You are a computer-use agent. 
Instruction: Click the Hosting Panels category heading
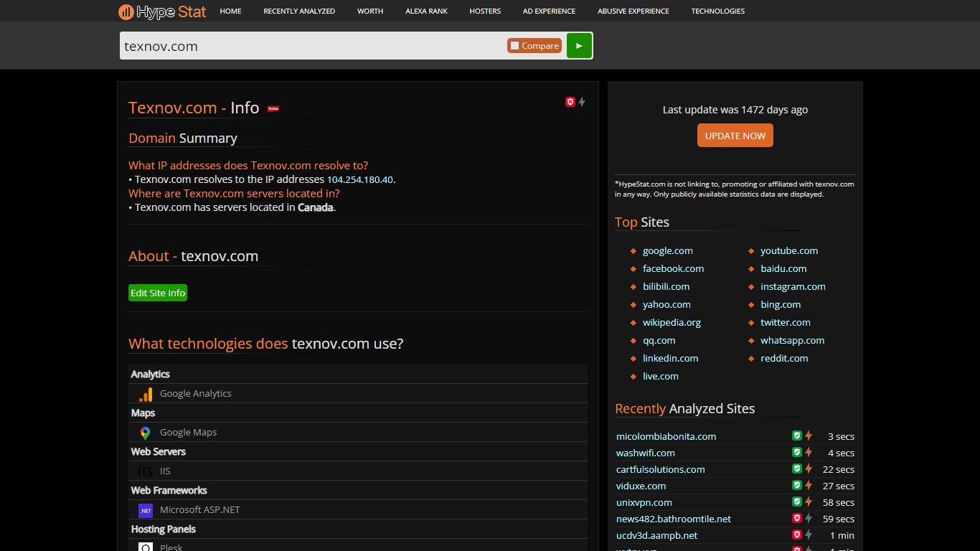pos(163,529)
